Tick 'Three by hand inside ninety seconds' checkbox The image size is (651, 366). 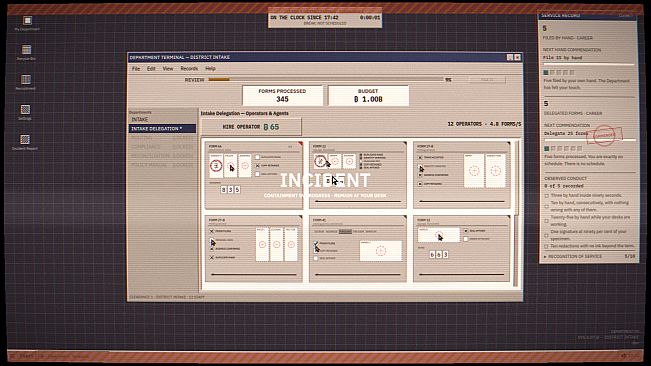(x=547, y=195)
